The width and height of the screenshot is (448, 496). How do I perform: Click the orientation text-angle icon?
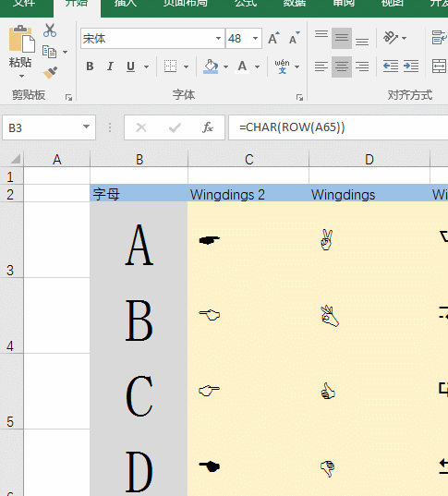pyautogui.click(x=391, y=38)
